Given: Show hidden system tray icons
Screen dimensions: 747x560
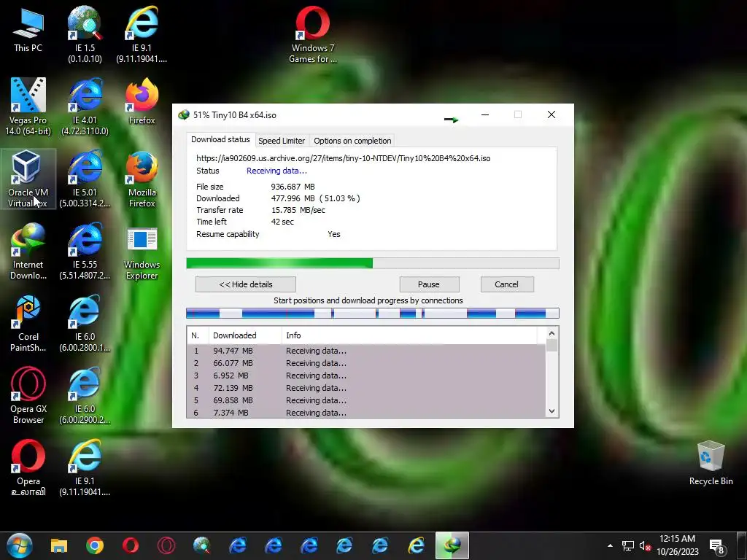Looking at the screenshot, I should [x=610, y=545].
